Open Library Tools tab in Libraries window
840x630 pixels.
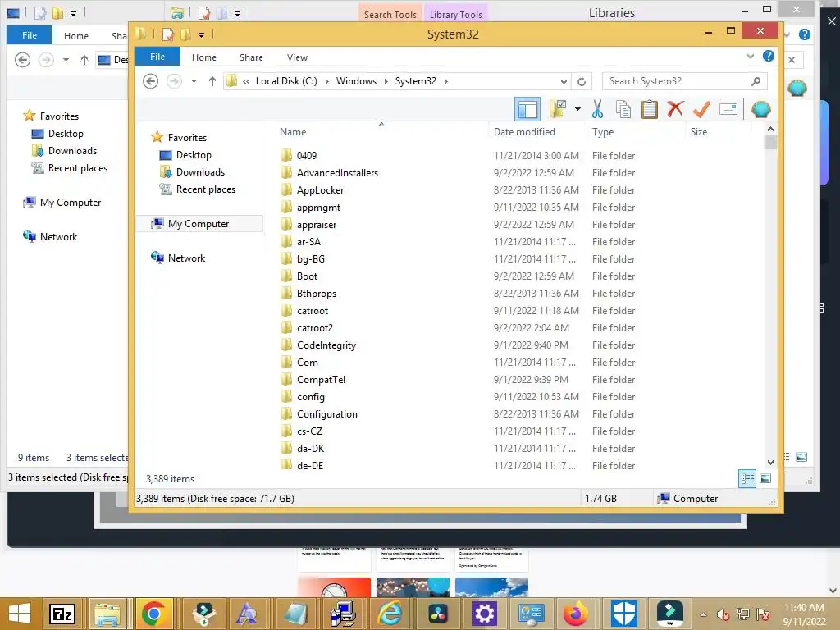[456, 15]
